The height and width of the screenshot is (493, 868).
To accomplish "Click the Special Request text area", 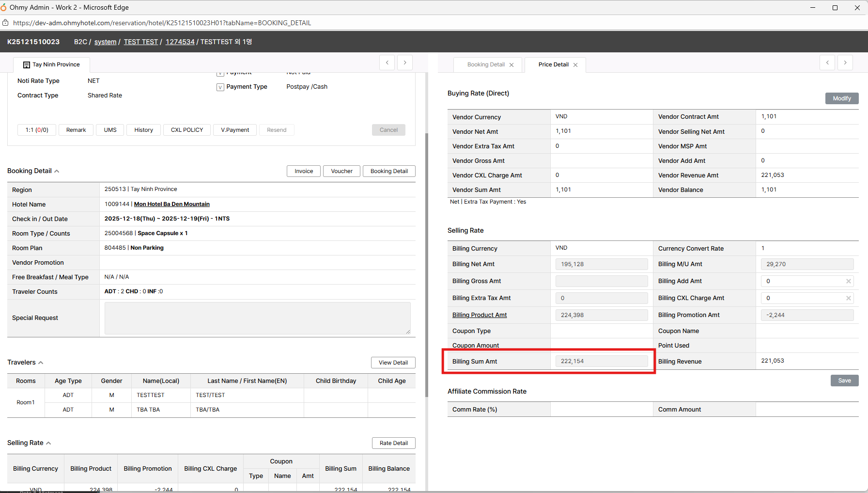I will [x=257, y=318].
